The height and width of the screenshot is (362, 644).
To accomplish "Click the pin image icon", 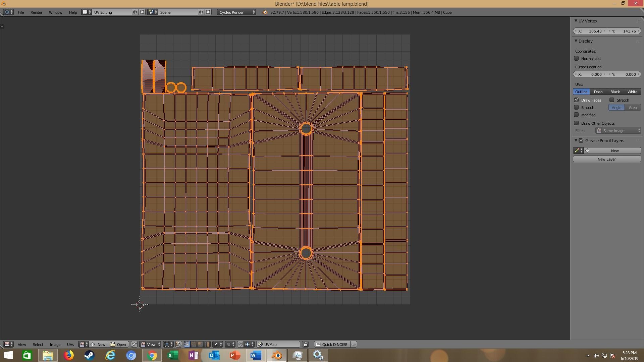I will point(134,344).
